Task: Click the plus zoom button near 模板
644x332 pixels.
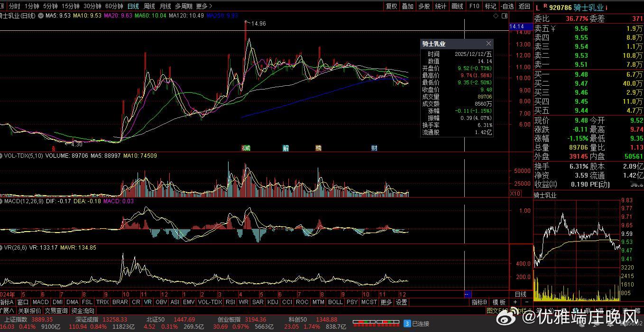Action: [515, 302]
